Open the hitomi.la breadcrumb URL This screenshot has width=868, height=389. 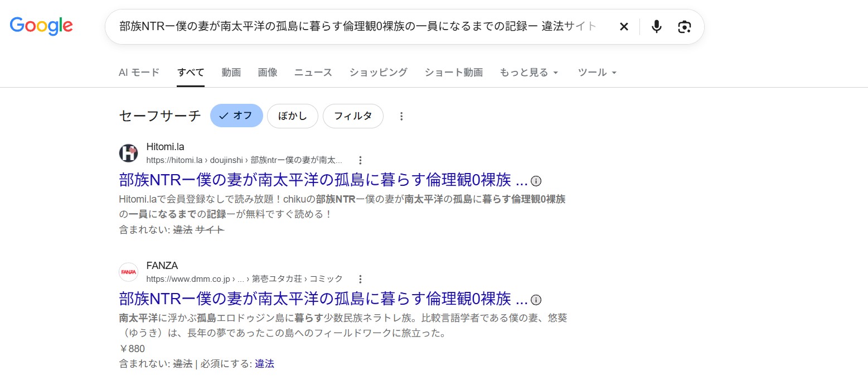tap(244, 160)
